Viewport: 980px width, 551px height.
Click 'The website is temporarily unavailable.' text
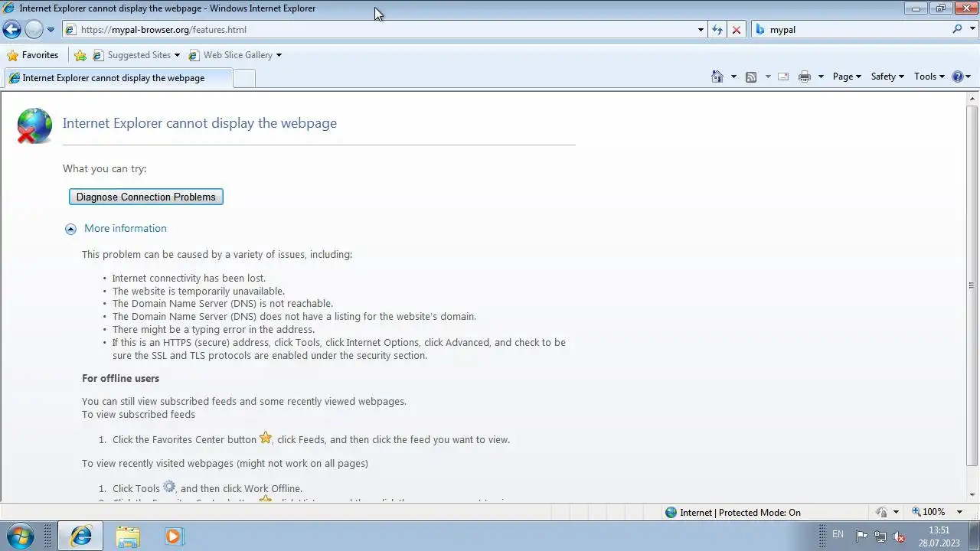coord(198,291)
